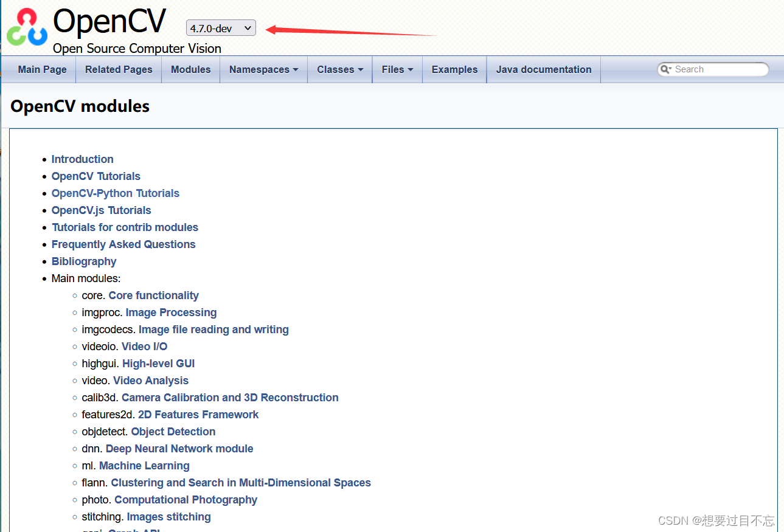Open Clustering and Search in Multi-Dimensional Spaces
This screenshot has height=532, width=784.
pyautogui.click(x=241, y=483)
